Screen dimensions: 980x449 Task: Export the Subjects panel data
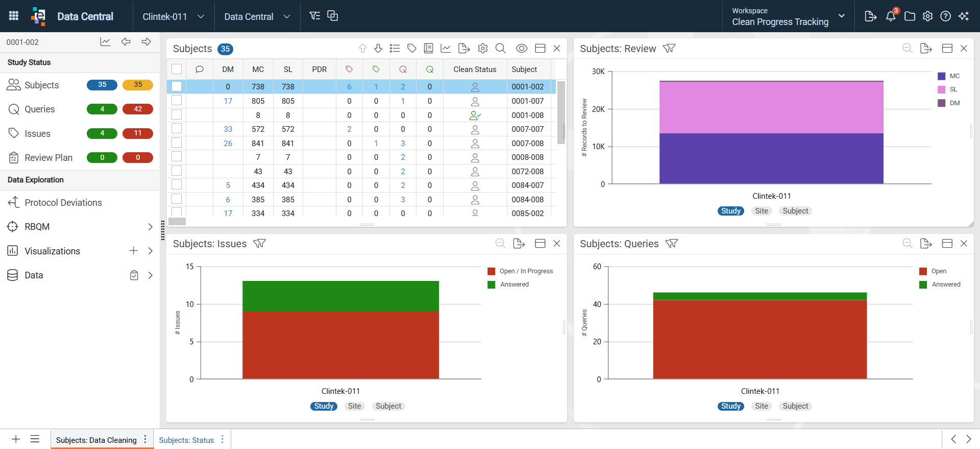[464, 48]
